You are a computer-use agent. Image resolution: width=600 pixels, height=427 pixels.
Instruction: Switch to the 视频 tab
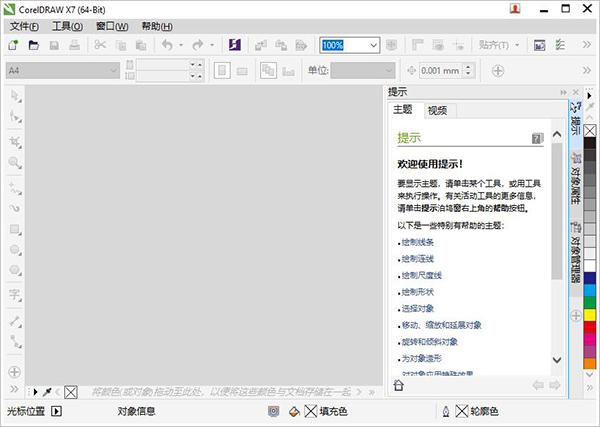[437, 111]
